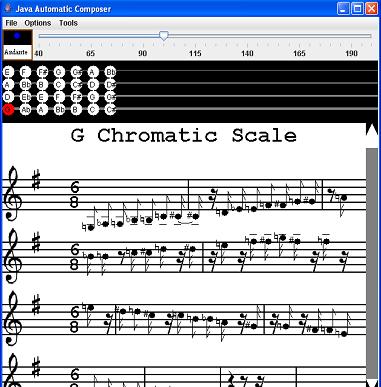Screen dimensions: 381x387
Task: Click the tempo slider track near 165
Action: pos(299,36)
